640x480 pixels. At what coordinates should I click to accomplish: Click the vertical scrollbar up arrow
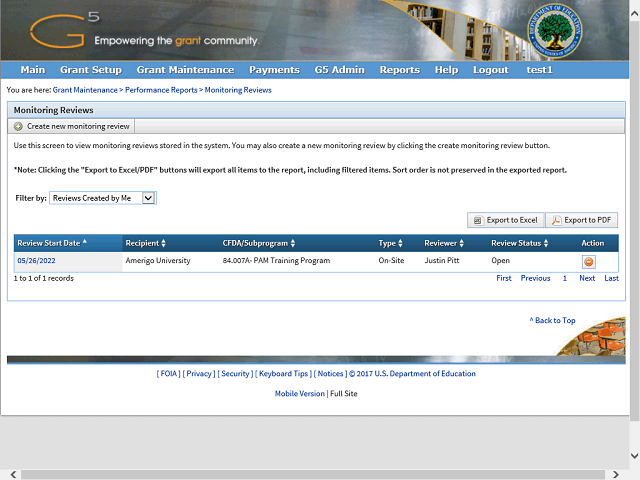[x=635, y=13]
